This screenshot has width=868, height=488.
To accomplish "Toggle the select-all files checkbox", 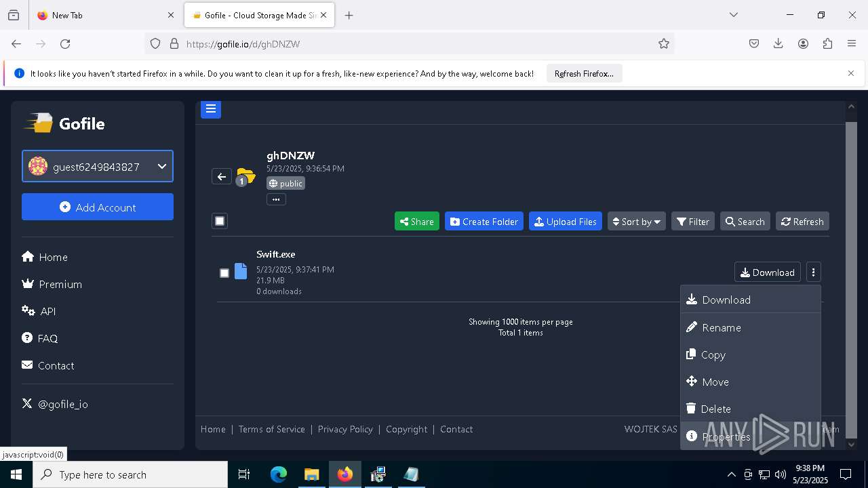I will 220,221.
